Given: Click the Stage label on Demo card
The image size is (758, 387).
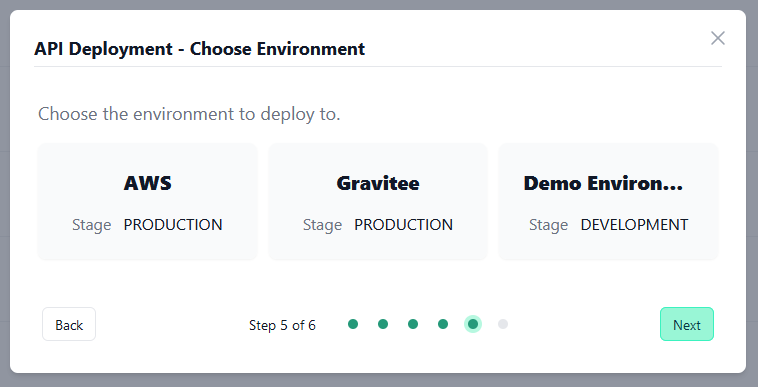Looking at the screenshot, I should tap(549, 225).
